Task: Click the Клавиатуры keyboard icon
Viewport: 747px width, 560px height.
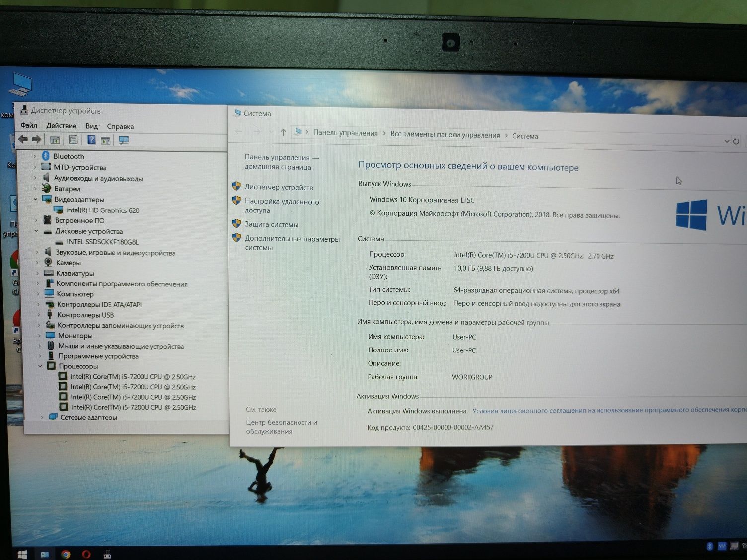Action: pos(49,273)
